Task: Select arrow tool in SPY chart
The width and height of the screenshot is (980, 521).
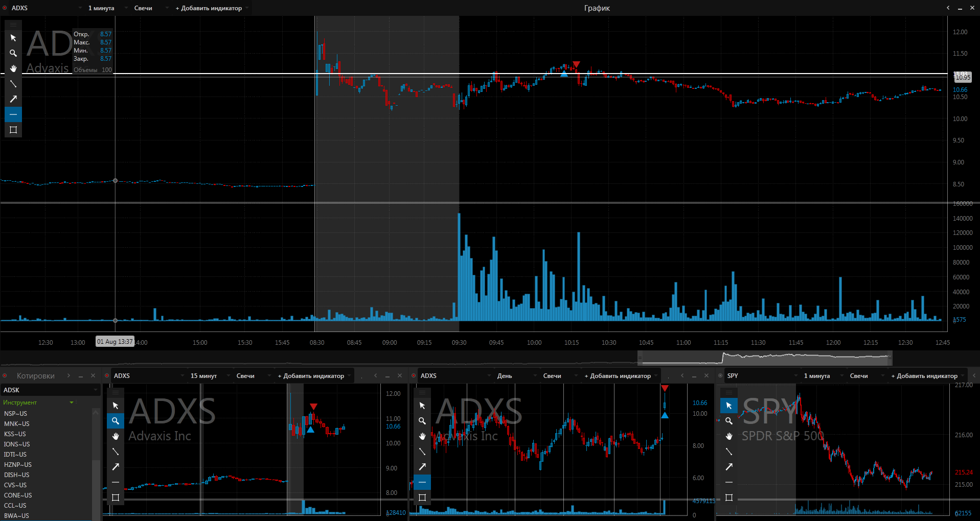Action: (x=729, y=467)
